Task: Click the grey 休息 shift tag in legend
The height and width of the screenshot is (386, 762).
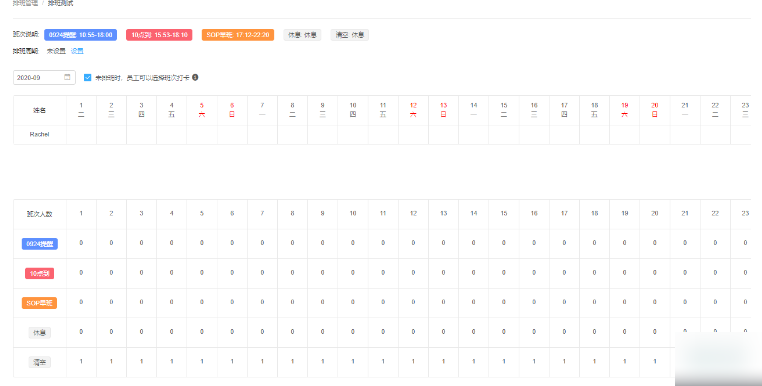Action: tap(302, 35)
